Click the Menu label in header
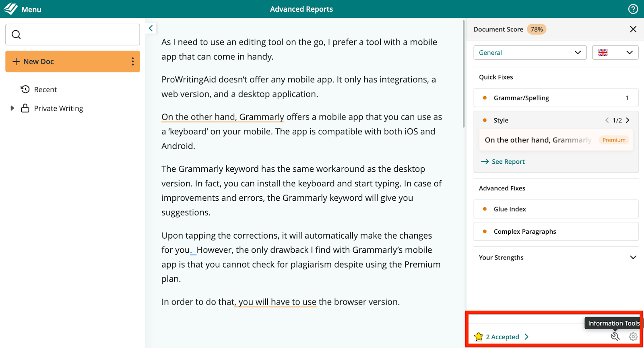 point(31,9)
